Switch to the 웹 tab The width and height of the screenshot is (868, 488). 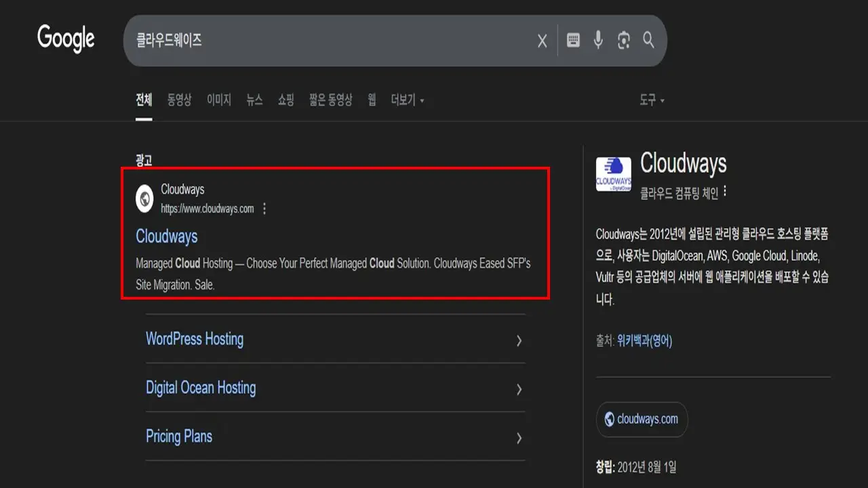(372, 100)
